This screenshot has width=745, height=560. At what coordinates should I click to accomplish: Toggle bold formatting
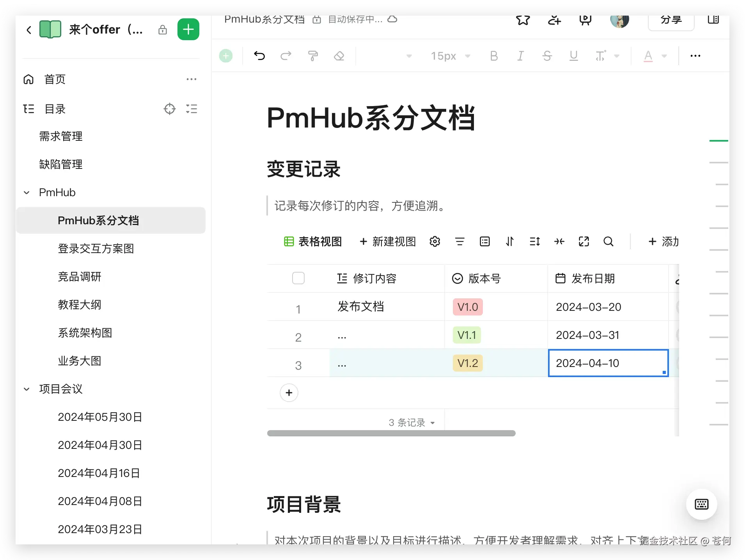(494, 56)
